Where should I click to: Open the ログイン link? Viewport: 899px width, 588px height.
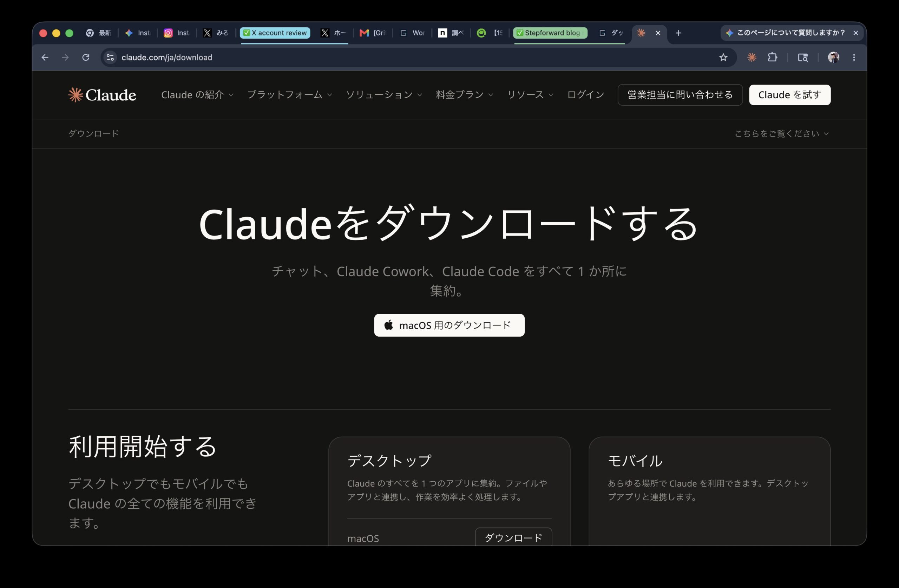[x=585, y=95]
